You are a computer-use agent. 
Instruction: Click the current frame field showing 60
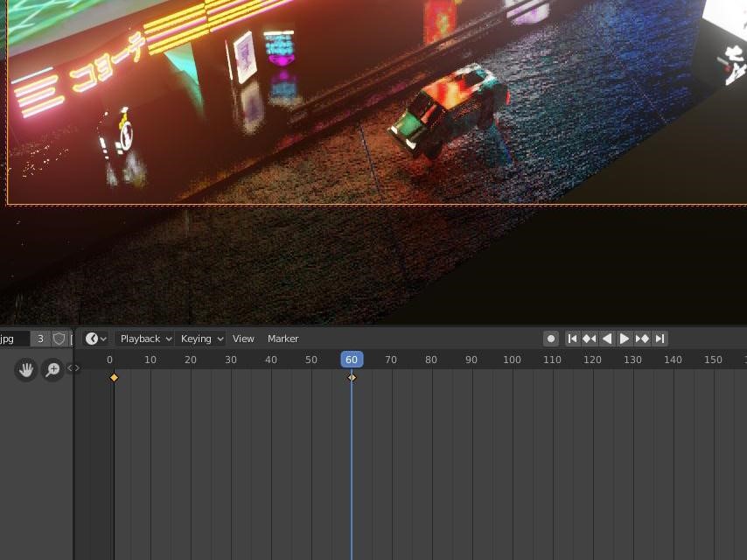coord(352,359)
